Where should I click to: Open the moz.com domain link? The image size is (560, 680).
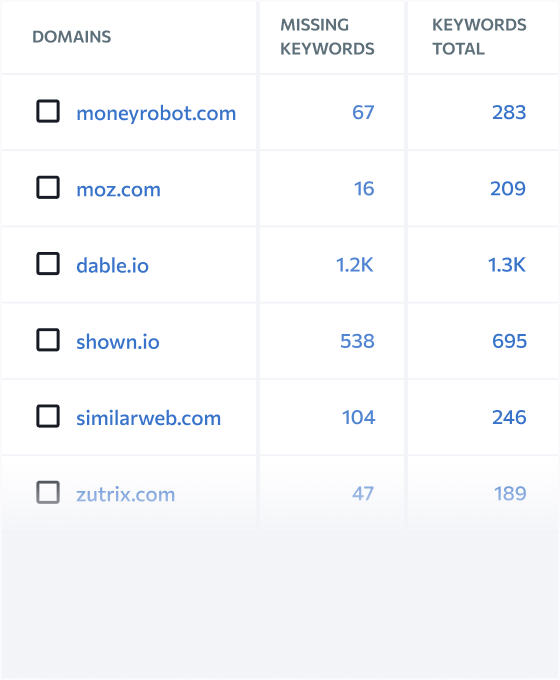click(118, 190)
